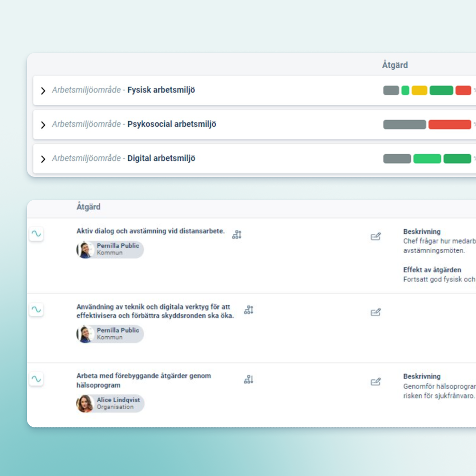The width and height of the screenshot is (476, 476).
Task: Expand Psykosocial arbetsmiljö row
Action: click(x=43, y=125)
